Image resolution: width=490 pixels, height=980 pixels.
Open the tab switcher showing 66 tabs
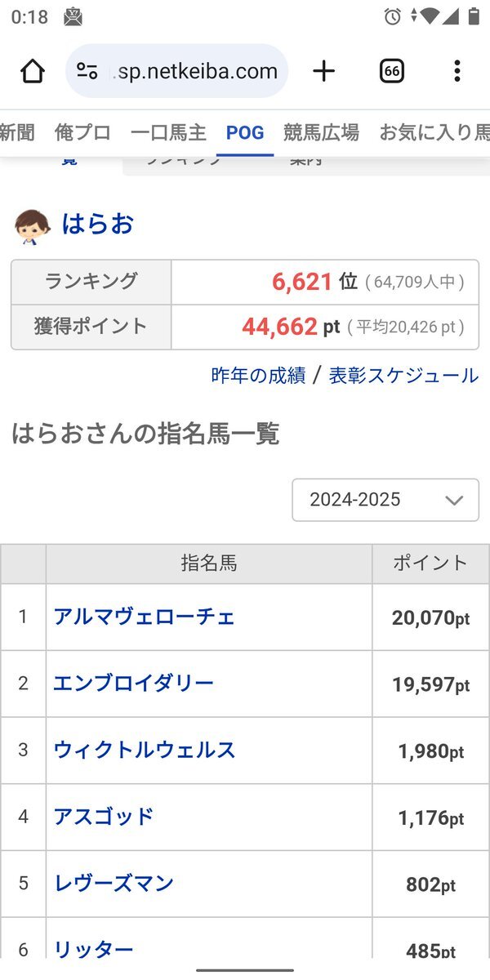(392, 72)
